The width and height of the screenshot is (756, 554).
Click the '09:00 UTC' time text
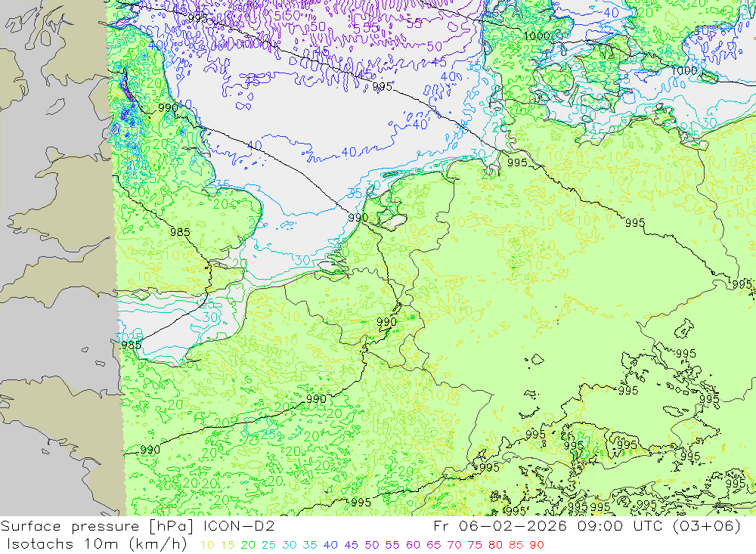[x=620, y=525]
